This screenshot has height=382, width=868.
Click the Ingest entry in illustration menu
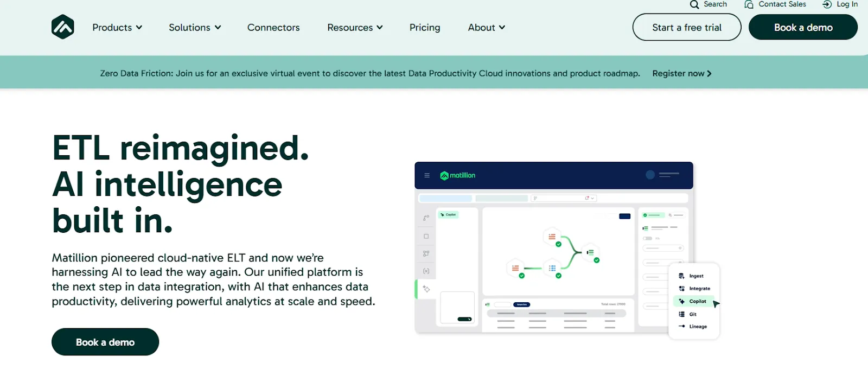pyautogui.click(x=691, y=276)
